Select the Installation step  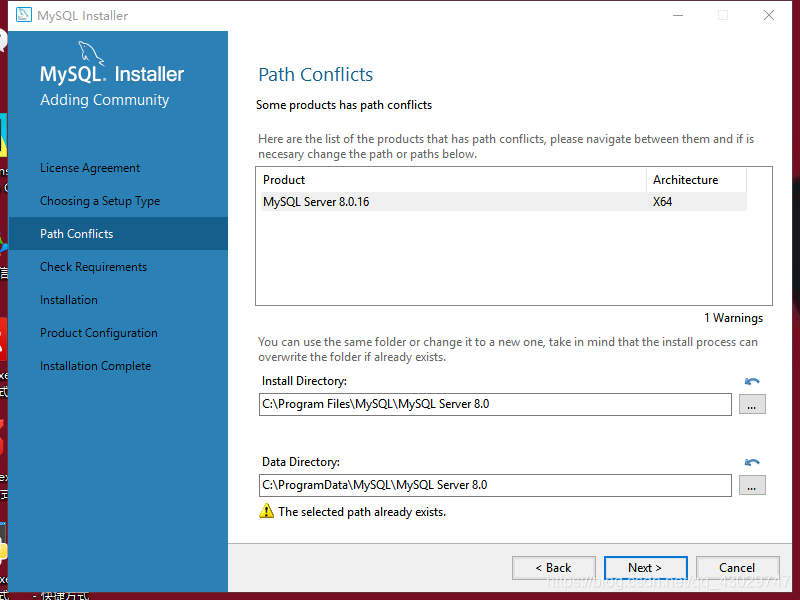69,300
